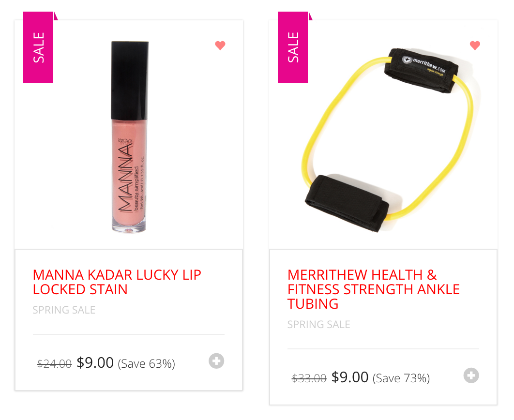The height and width of the screenshot is (420, 514).
Task: Click the crossed-out $33.00 original price
Action: [309, 378]
